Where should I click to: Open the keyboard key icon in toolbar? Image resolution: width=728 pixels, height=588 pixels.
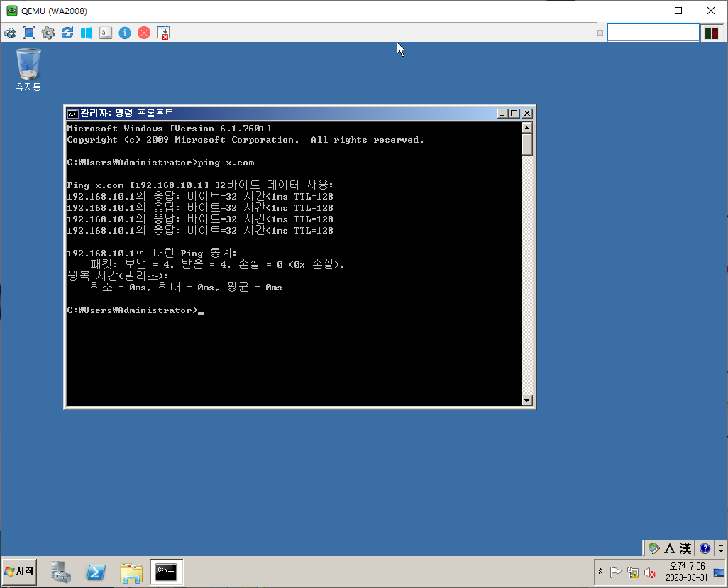106,33
